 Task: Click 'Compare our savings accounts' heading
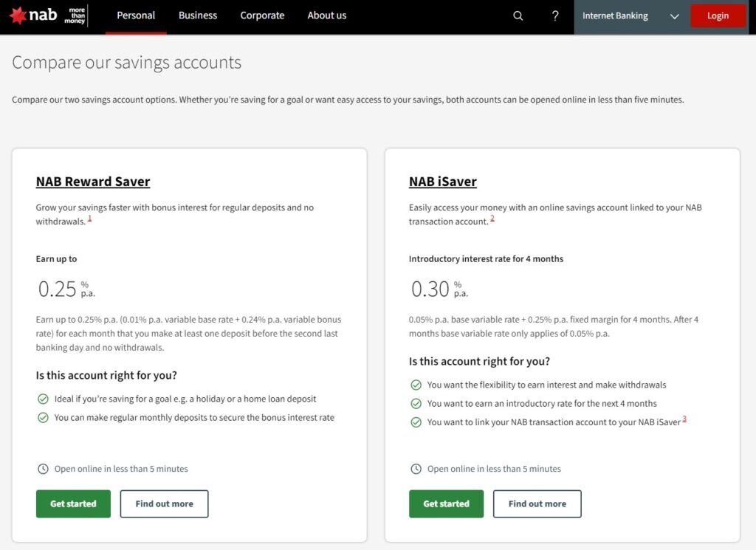(x=127, y=63)
